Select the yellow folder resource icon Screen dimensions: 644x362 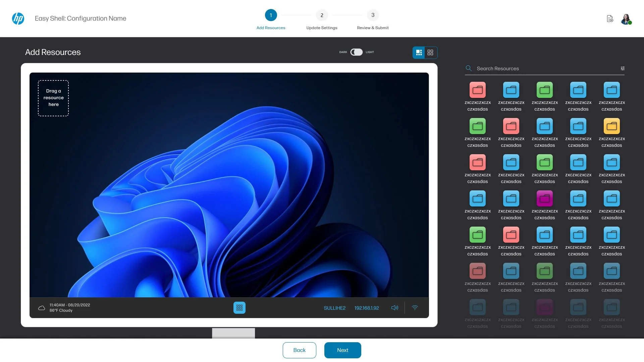(x=611, y=126)
